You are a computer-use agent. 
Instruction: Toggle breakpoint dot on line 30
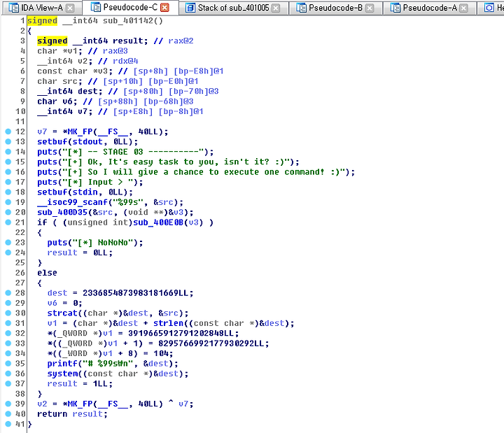pos(8,313)
